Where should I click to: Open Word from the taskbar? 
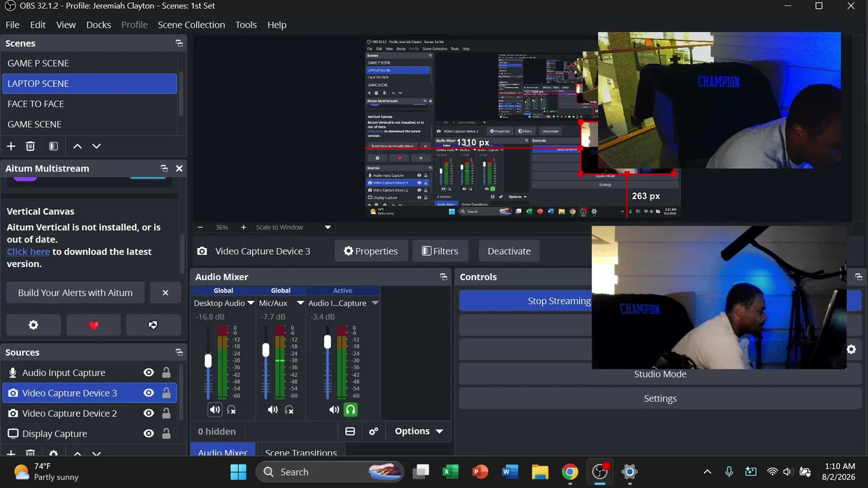point(510,472)
